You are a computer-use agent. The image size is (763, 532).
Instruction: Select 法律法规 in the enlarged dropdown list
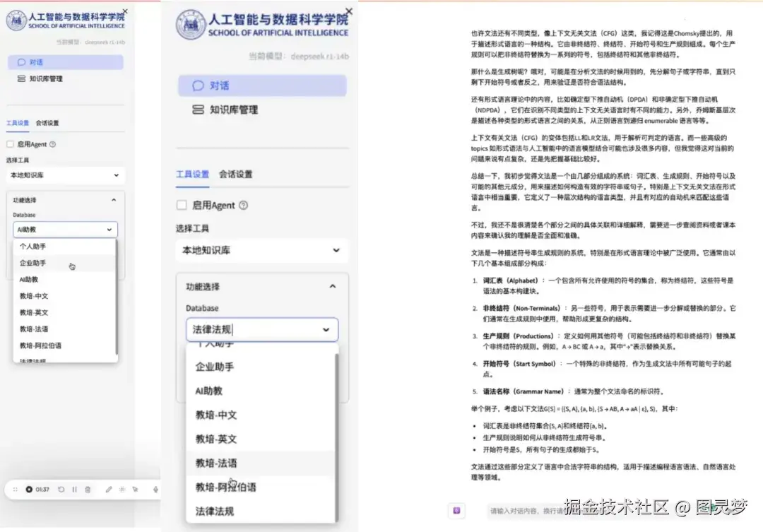click(260, 511)
